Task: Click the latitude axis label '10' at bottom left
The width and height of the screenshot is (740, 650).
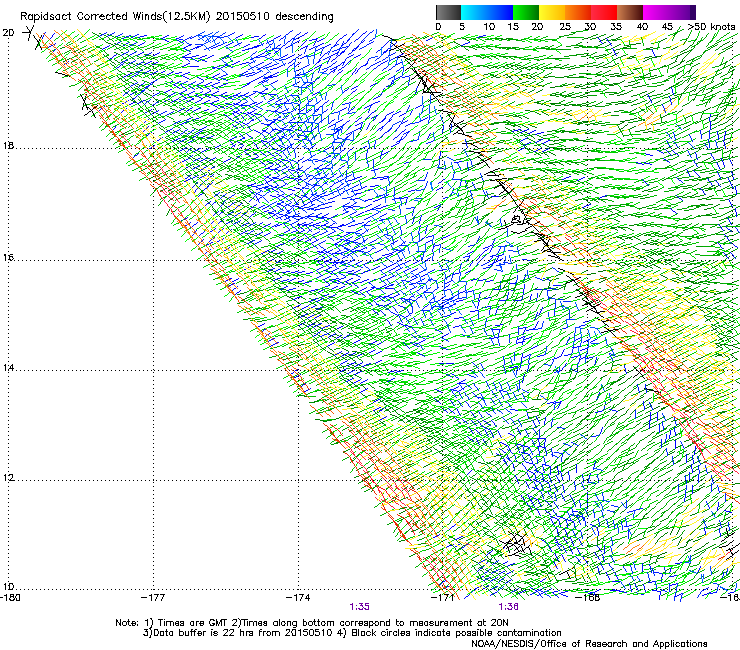Action: coord(8,586)
